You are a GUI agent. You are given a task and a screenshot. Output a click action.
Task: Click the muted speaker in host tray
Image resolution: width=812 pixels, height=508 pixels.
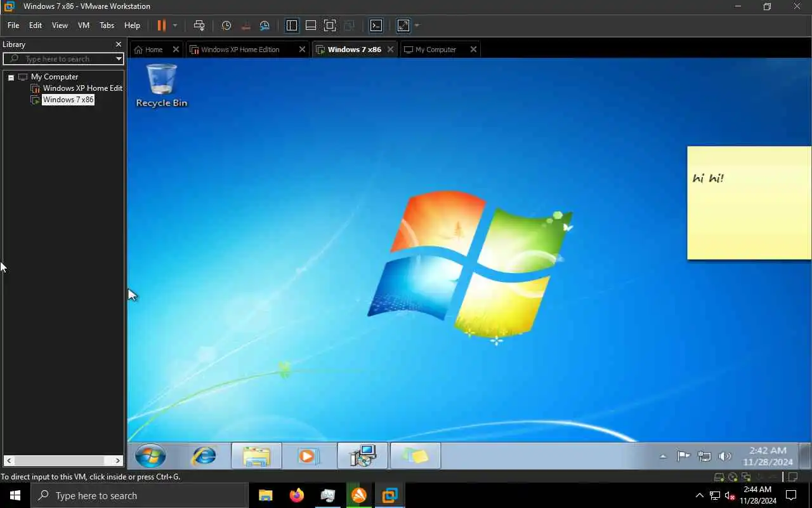[x=730, y=495]
